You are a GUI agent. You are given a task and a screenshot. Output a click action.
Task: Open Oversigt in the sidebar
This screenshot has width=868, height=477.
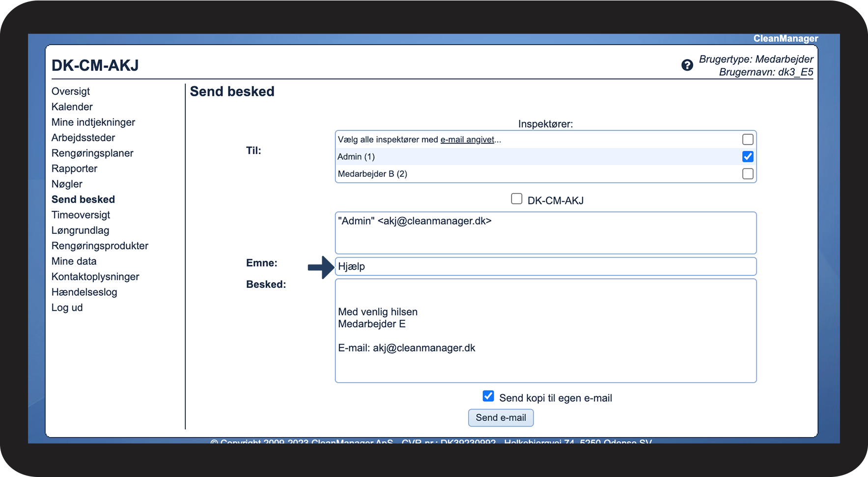click(x=71, y=91)
